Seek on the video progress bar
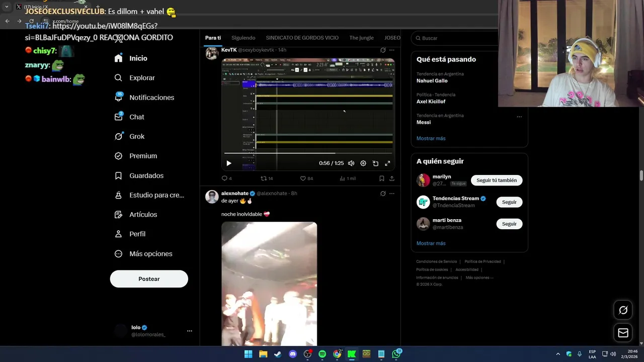The height and width of the screenshot is (362, 644). [x=308, y=153]
